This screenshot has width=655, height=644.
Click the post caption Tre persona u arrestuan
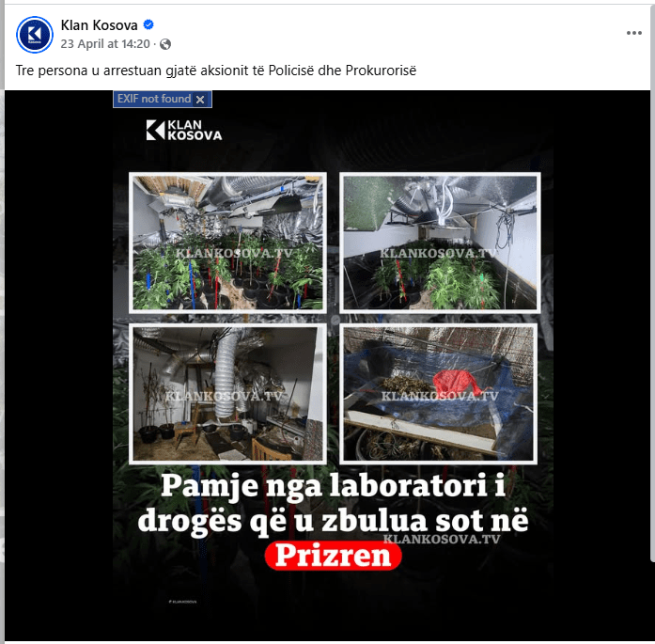[x=216, y=71]
